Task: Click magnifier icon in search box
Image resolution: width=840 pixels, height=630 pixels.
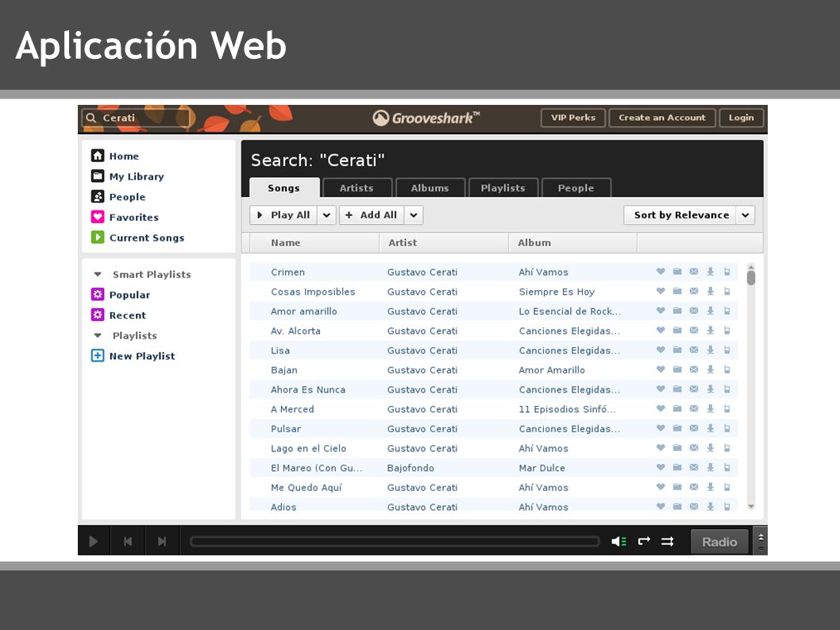Action: pyautogui.click(x=91, y=118)
